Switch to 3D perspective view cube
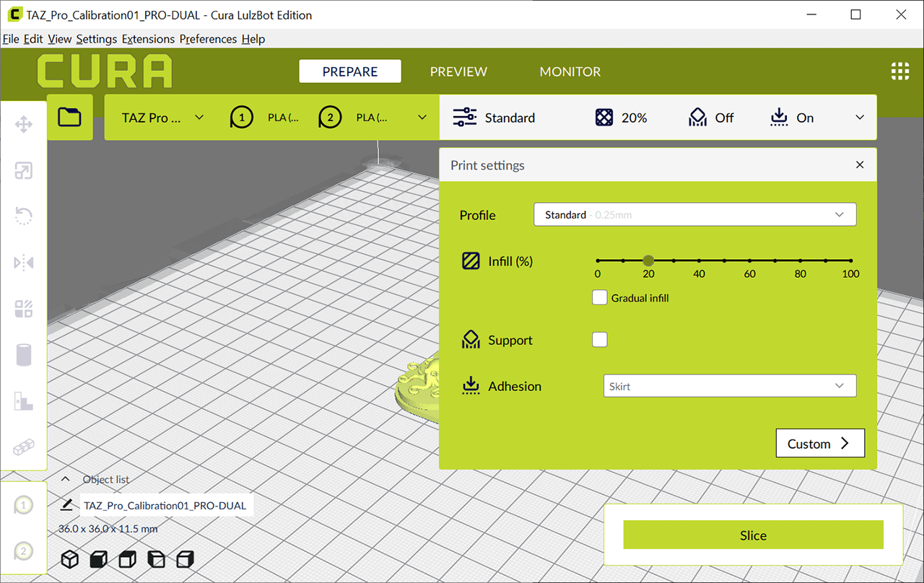This screenshot has width=924, height=583. [x=69, y=559]
